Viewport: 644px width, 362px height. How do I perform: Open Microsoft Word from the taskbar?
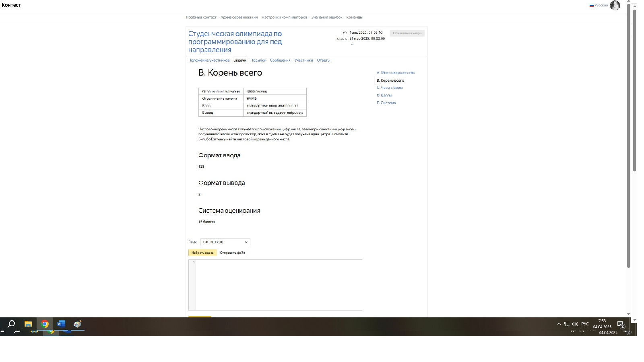(61, 324)
